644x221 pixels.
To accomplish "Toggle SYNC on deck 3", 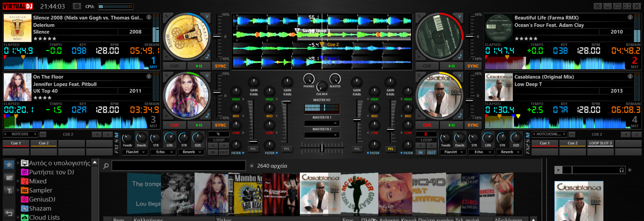I will point(221,125).
